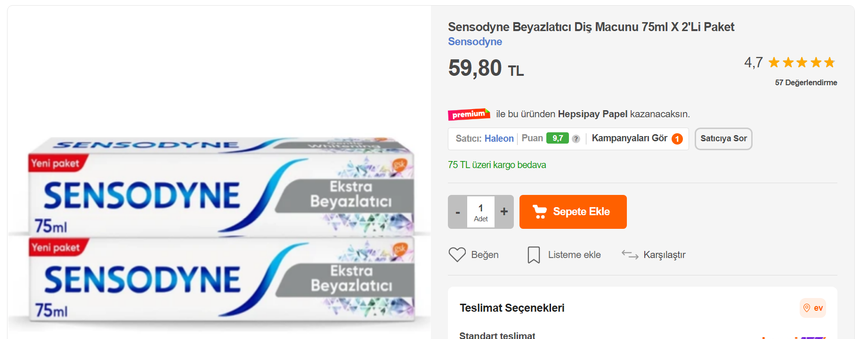Click the premium badge icon
This screenshot has width=868, height=339.
click(469, 114)
